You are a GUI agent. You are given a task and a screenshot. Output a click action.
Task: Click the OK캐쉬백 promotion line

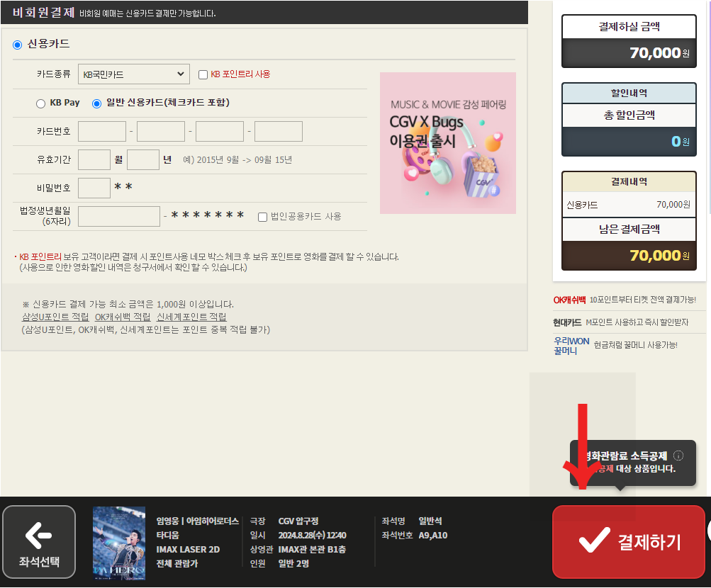[625, 300]
